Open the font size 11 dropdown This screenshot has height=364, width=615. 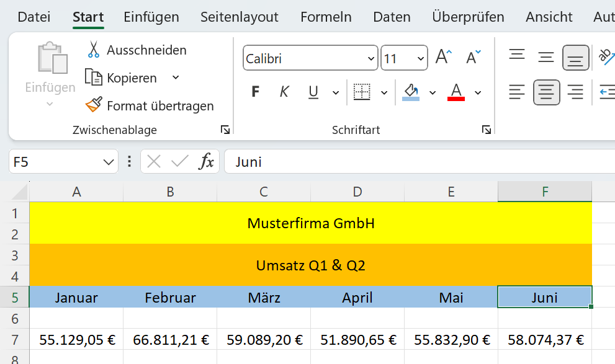pos(421,59)
